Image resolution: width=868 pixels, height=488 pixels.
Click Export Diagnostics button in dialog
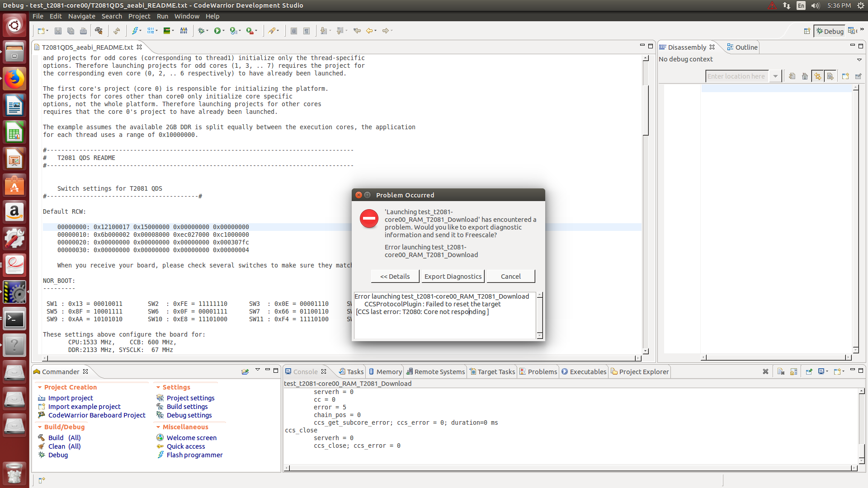[x=453, y=277]
